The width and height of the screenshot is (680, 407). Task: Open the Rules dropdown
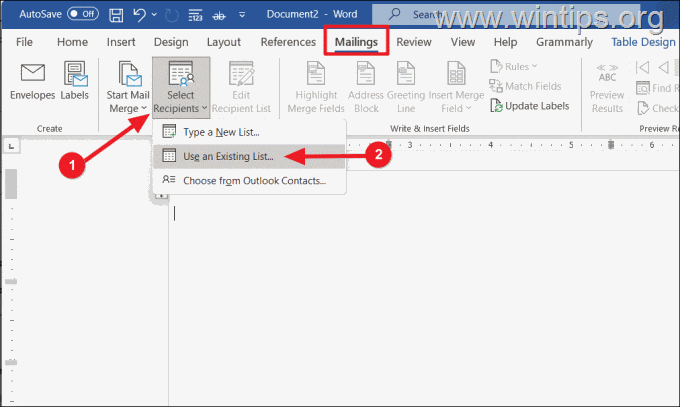[x=513, y=67]
